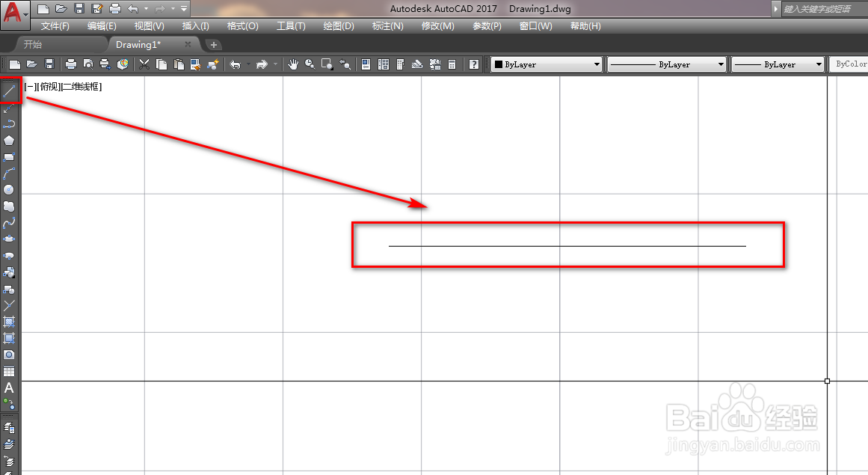This screenshot has width=868, height=475.
Task: Click the Make Block tool
Action: [x=9, y=289]
